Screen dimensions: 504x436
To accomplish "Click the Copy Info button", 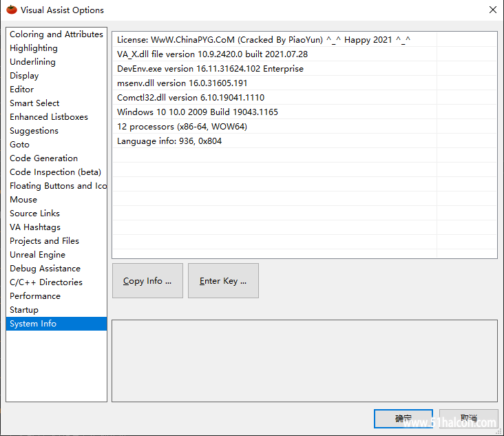I will point(147,281).
